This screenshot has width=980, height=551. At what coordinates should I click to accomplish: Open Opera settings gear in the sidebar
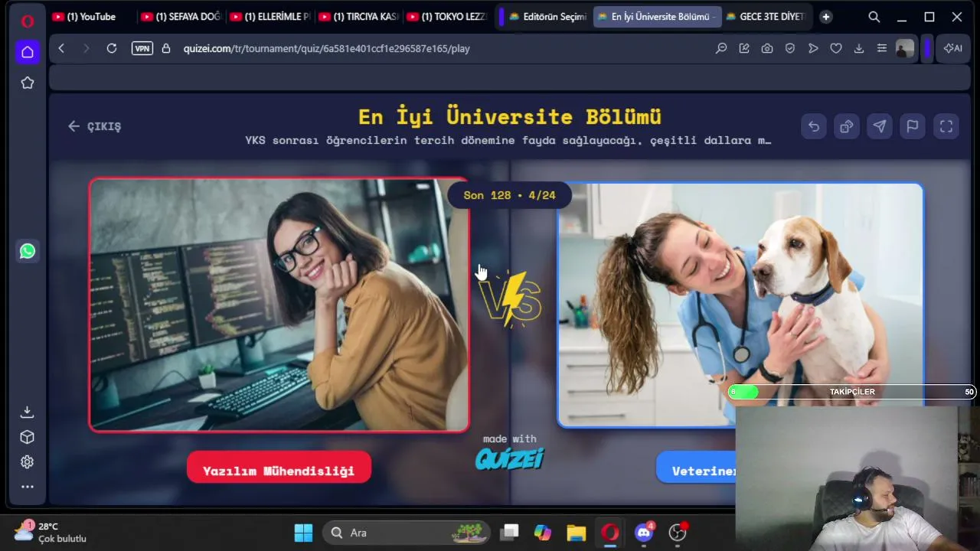point(28,462)
